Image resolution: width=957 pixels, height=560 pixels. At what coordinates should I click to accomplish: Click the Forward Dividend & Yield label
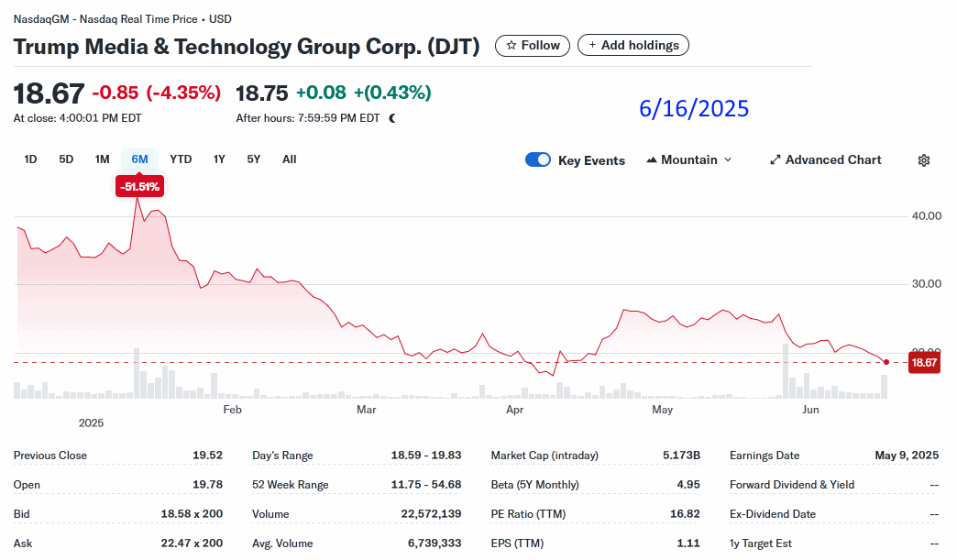(792, 484)
